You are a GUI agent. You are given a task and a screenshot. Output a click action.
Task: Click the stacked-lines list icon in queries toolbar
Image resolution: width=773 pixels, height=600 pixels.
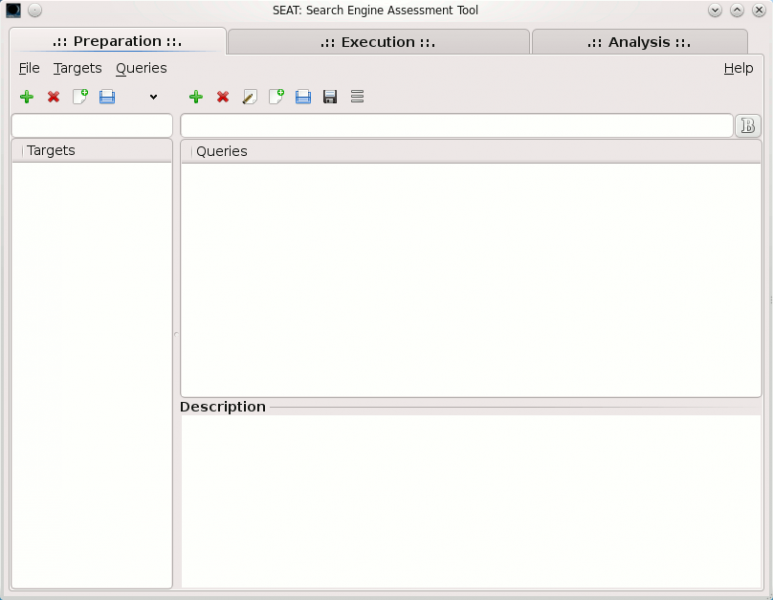[x=357, y=97]
